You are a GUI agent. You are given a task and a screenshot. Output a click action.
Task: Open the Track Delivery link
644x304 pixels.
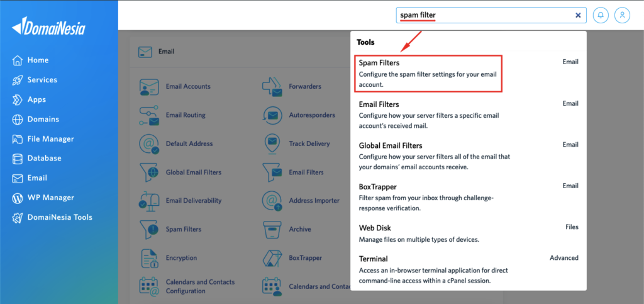(x=309, y=144)
